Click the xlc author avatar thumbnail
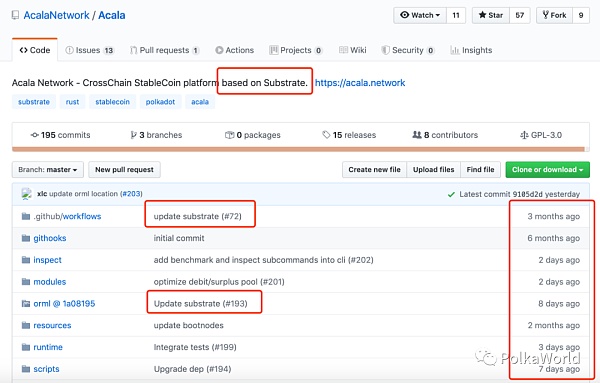The height and width of the screenshot is (383, 600). 26,194
